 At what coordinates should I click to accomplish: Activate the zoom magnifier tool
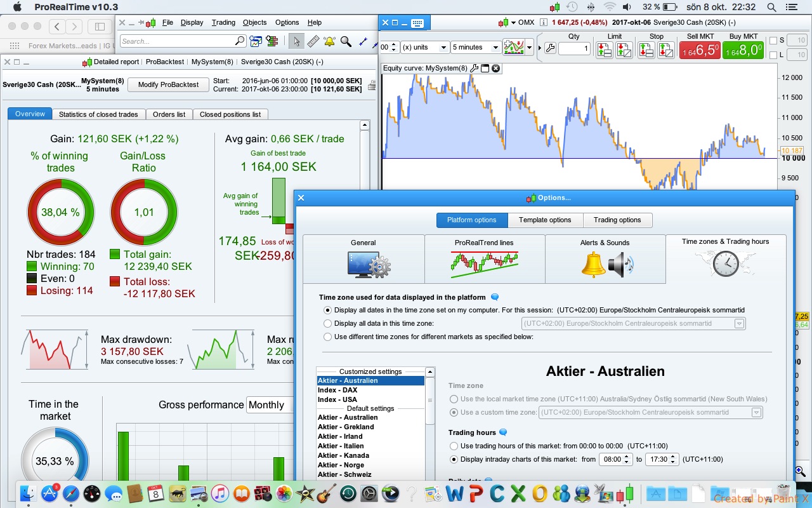pos(346,41)
